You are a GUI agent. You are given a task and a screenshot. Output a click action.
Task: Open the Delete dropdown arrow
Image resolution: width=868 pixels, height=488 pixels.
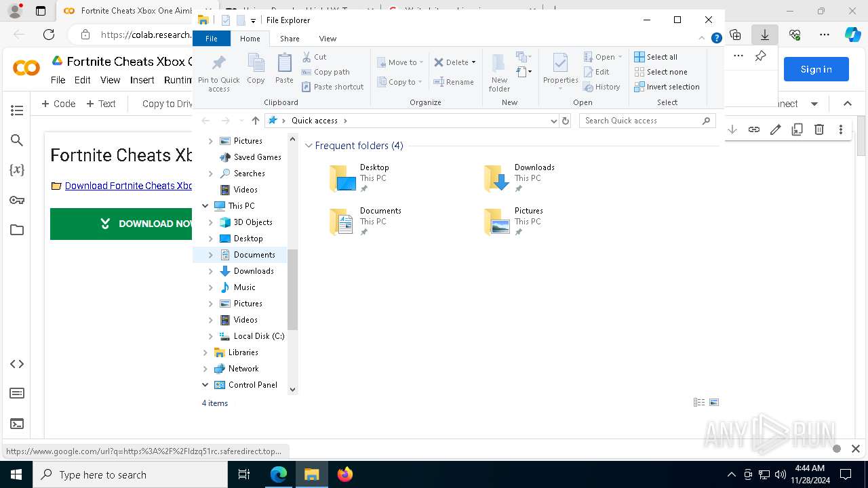(473, 62)
